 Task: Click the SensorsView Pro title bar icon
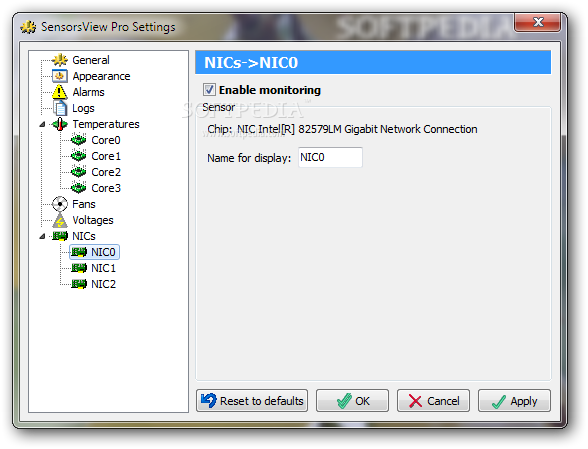[28, 27]
